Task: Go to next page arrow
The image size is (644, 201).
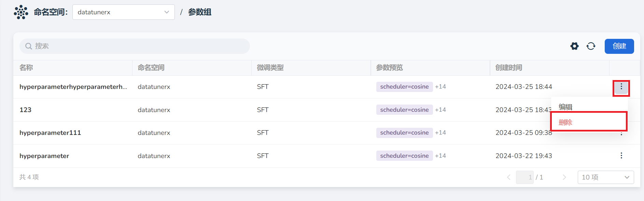Action: click(x=564, y=177)
